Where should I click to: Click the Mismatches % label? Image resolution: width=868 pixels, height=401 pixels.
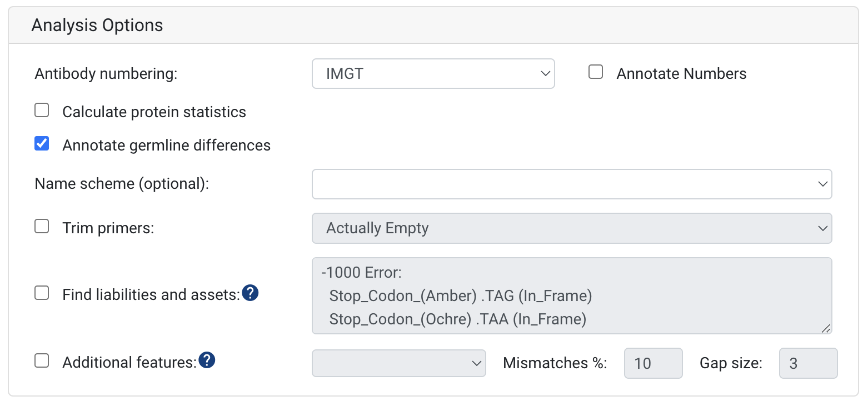pyautogui.click(x=555, y=363)
